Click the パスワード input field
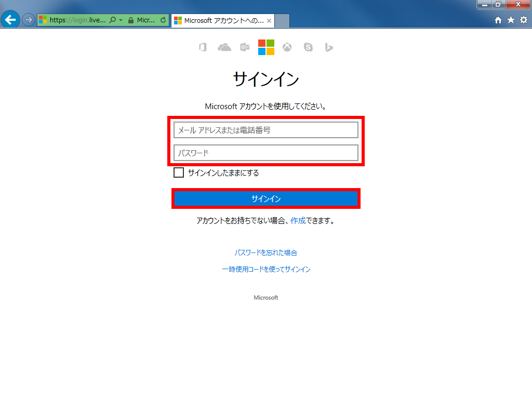 (x=266, y=153)
